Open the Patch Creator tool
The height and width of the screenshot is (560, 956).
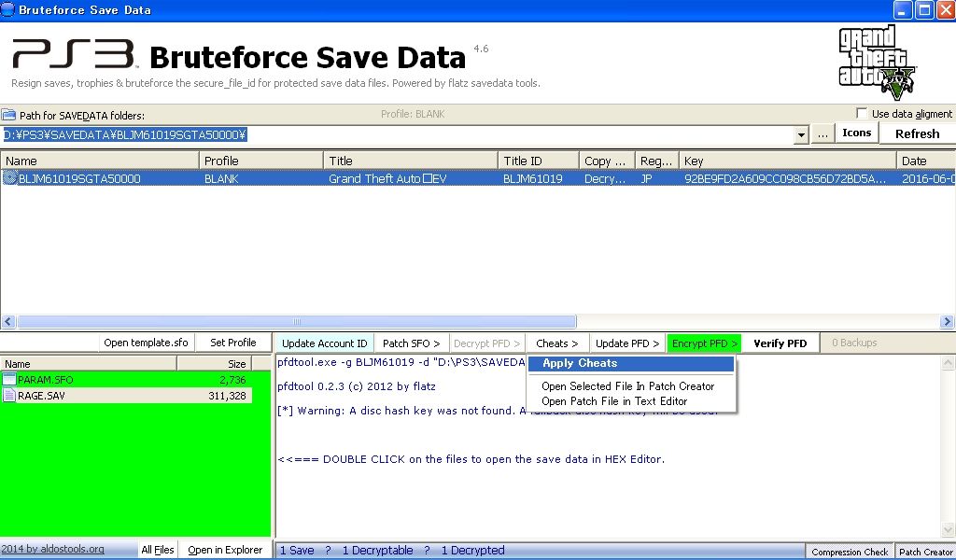pyautogui.click(x=925, y=552)
